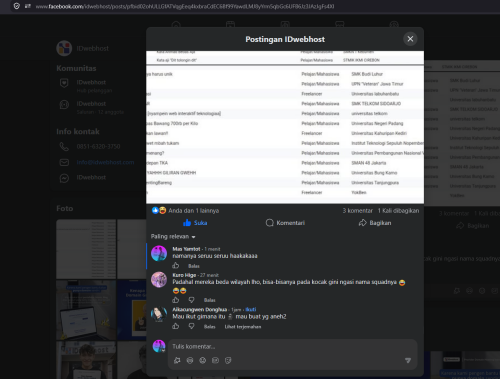The height and width of the screenshot is (379, 500).
Task: Click the Alkaoungwen Donghua commenter name
Action: click(200, 309)
